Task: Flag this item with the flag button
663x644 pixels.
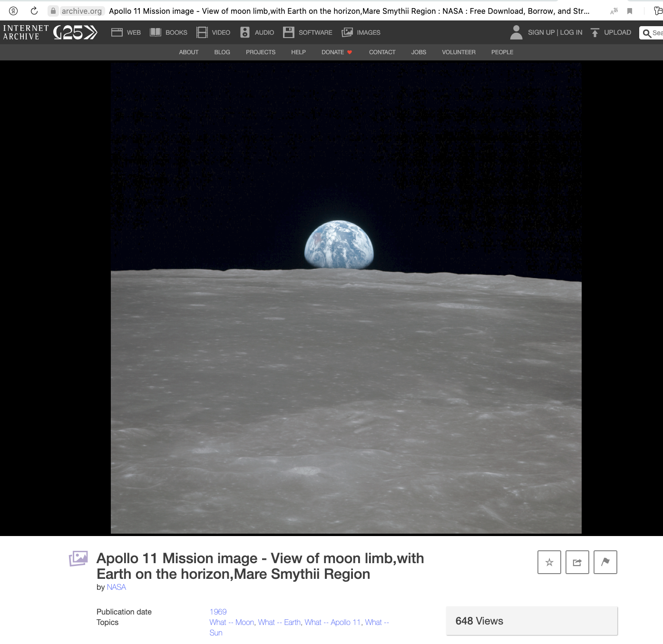Action: click(x=605, y=562)
